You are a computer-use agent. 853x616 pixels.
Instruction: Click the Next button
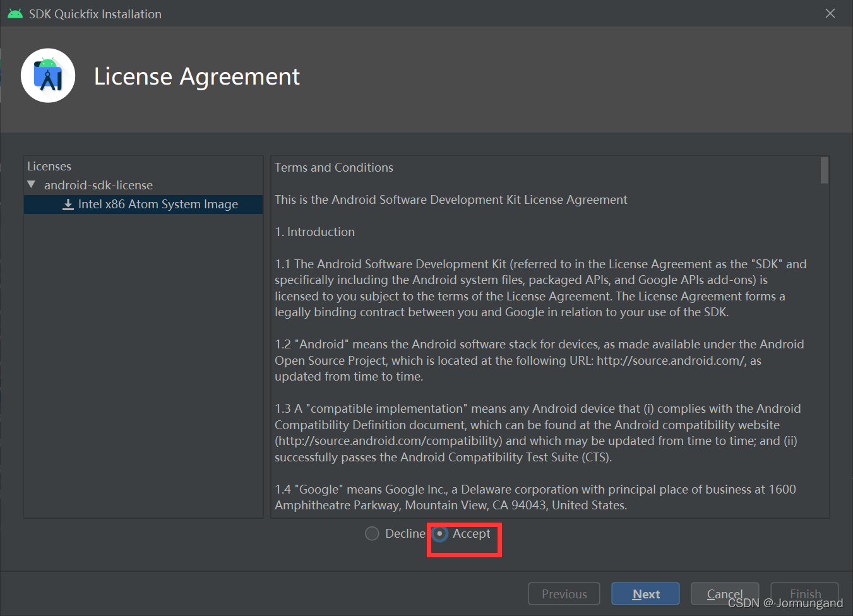pyautogui.click(x=645, y=594)
